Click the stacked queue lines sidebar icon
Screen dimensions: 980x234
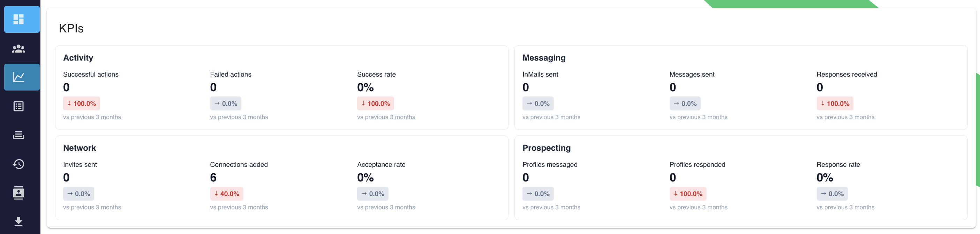coord(18,135)
